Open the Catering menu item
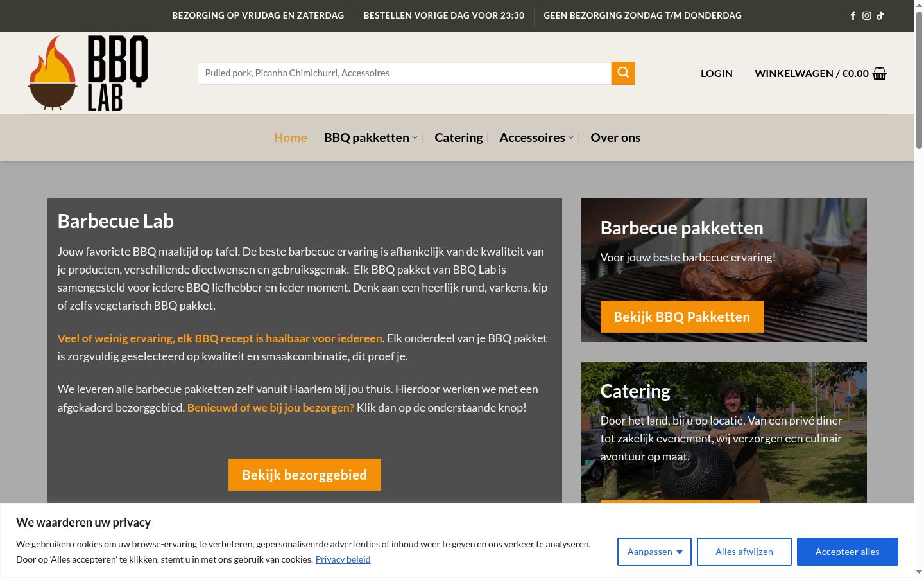The image size is (924, 578). tap(458, 137)
